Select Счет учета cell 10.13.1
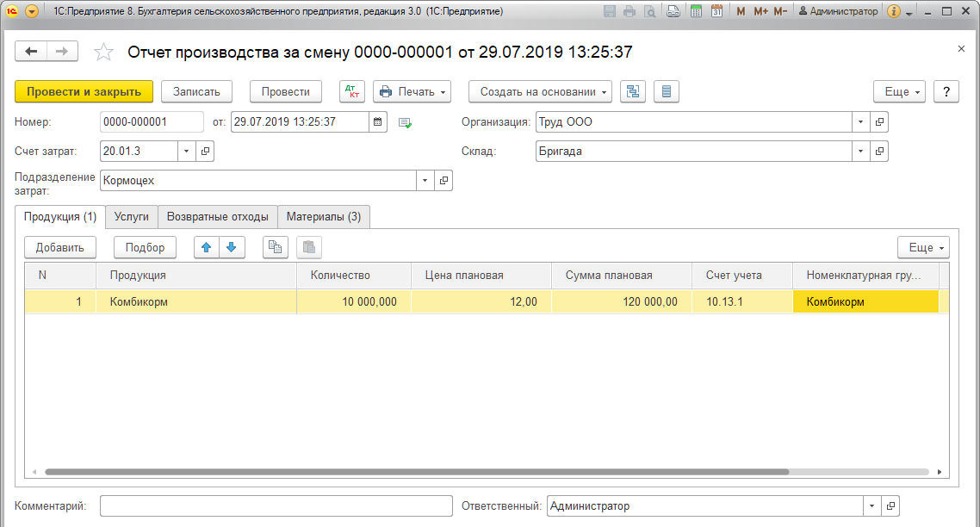The height and width of the screenshot is (527, 980). (x=742, y=302)
